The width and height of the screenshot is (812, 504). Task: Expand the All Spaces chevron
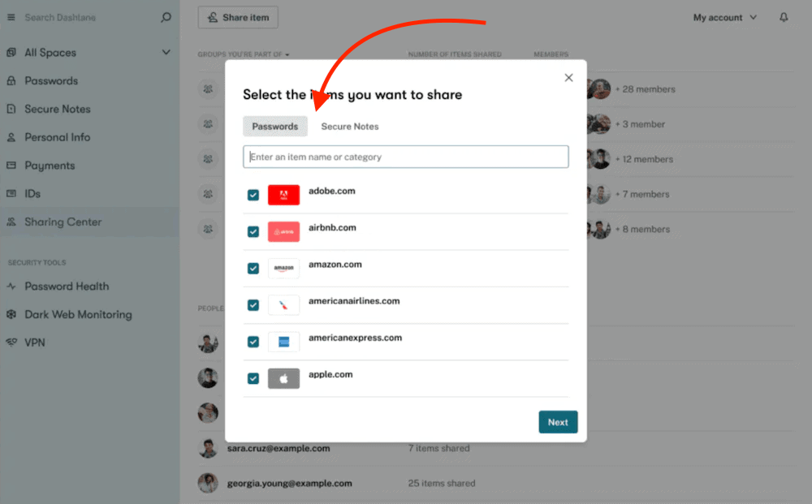pyautogui.click(x=166, y=52)
